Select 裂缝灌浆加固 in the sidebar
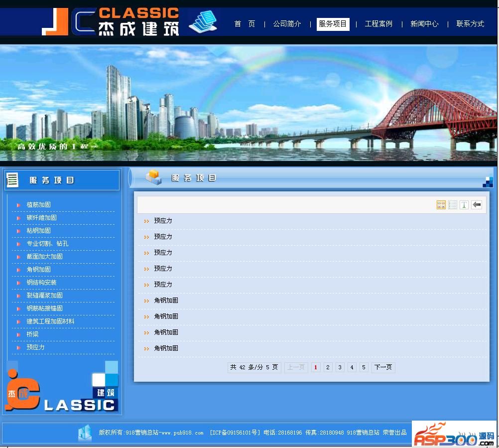This screenshot has width=499, height=448. [x=44, y=296]
